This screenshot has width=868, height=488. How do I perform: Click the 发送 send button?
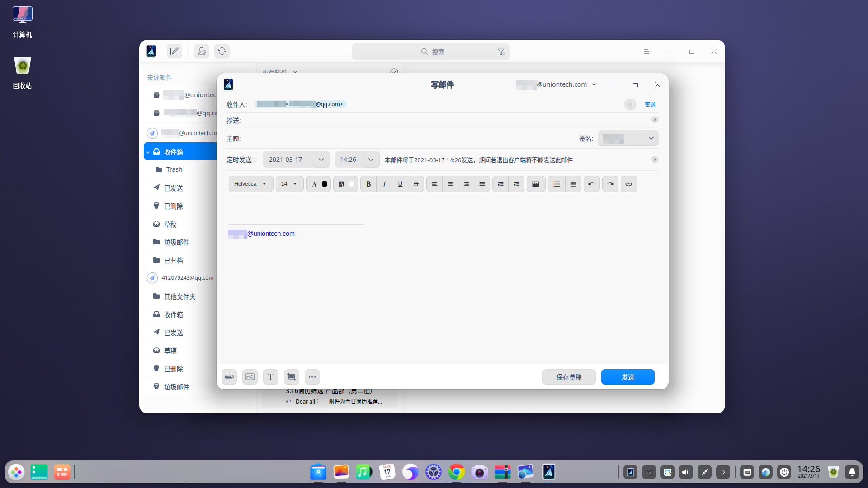coord(627,377)
